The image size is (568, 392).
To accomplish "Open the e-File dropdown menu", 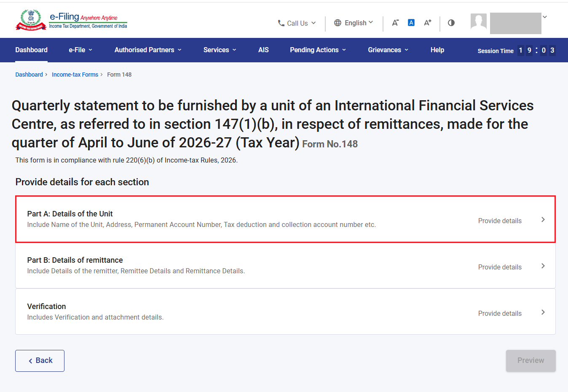I will coord(80,50).
